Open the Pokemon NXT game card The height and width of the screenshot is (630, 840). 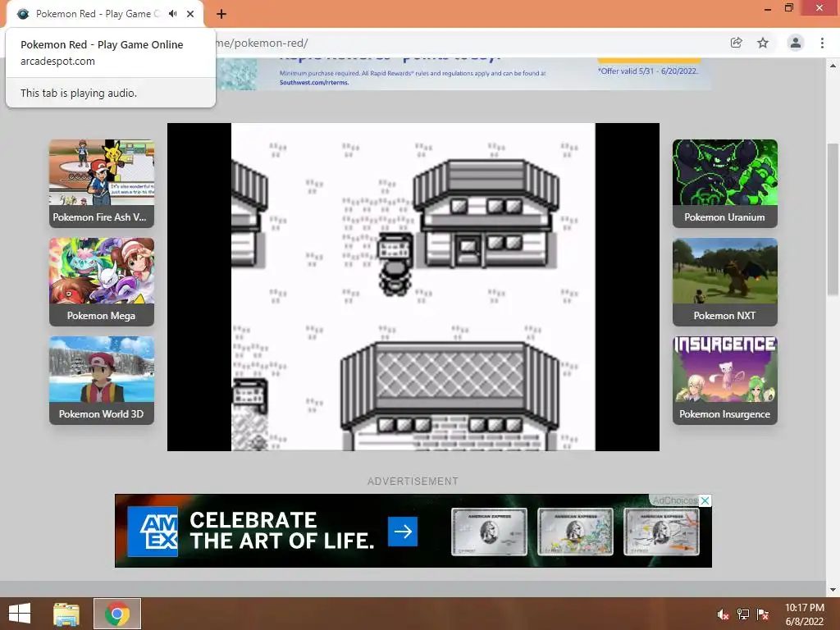725,282
